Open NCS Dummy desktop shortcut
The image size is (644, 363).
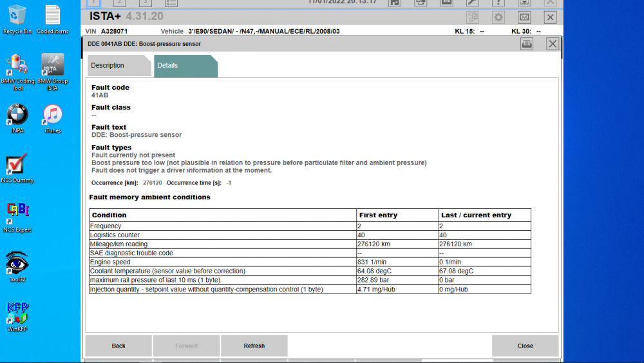click(17, 168)
